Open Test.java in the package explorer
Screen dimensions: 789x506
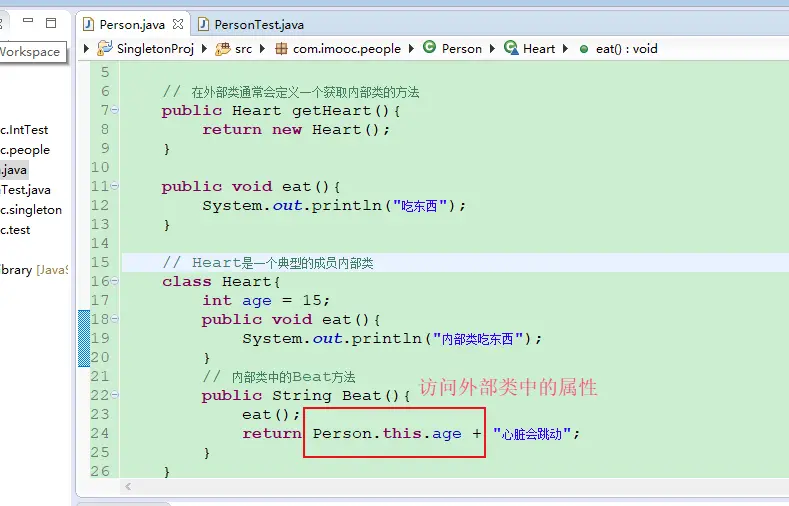26,190
